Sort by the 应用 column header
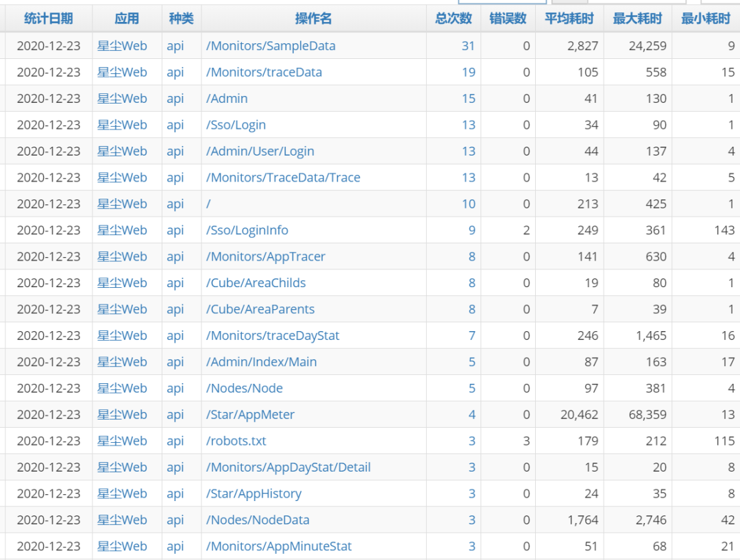 [127, 19]
